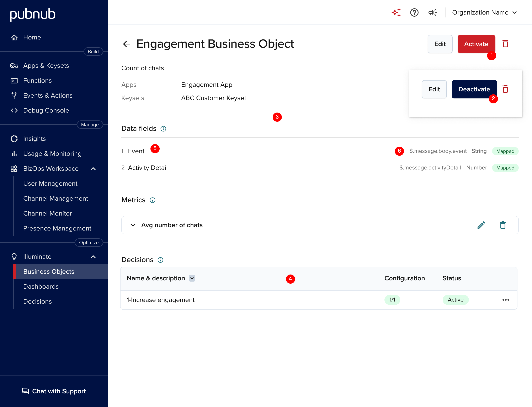Image resolution: width=532 pixels, height=407 pixels.
Task: Open the announcements megaphone icon
Action: pyautogui.click(x=432, y=12)
